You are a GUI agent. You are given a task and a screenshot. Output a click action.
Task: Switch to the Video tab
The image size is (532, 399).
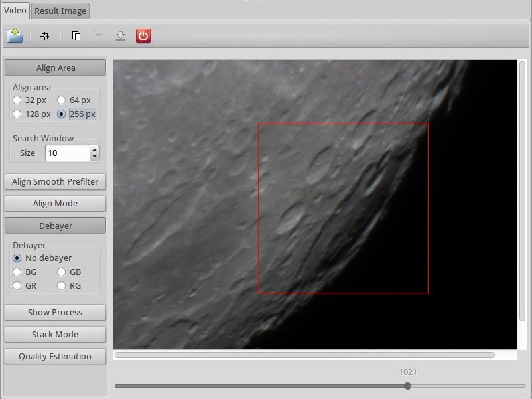[15, 10]
